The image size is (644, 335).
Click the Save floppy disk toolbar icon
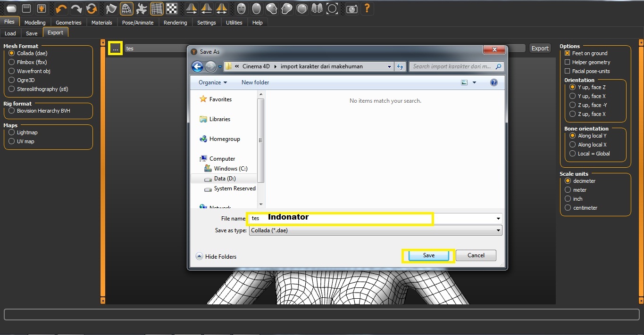click(27, 8)
